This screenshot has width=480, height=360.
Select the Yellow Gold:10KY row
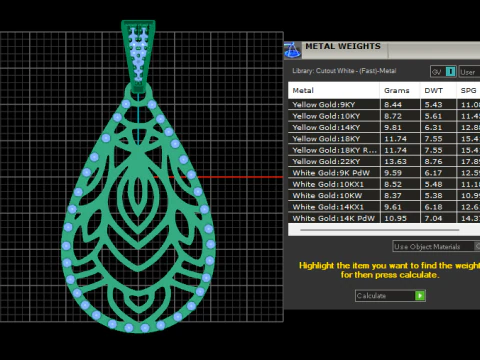[x=384, y=116]
